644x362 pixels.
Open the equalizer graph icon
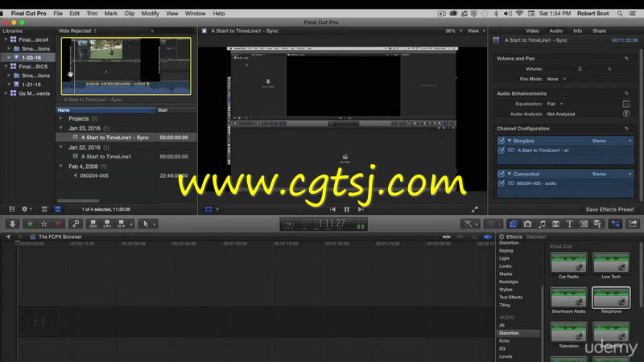click(x=626, y=104)
